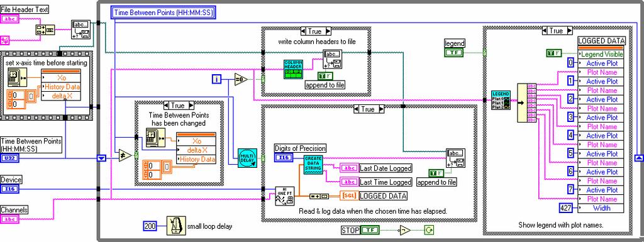Open Write File VI in column headers case

pos(332,60)
